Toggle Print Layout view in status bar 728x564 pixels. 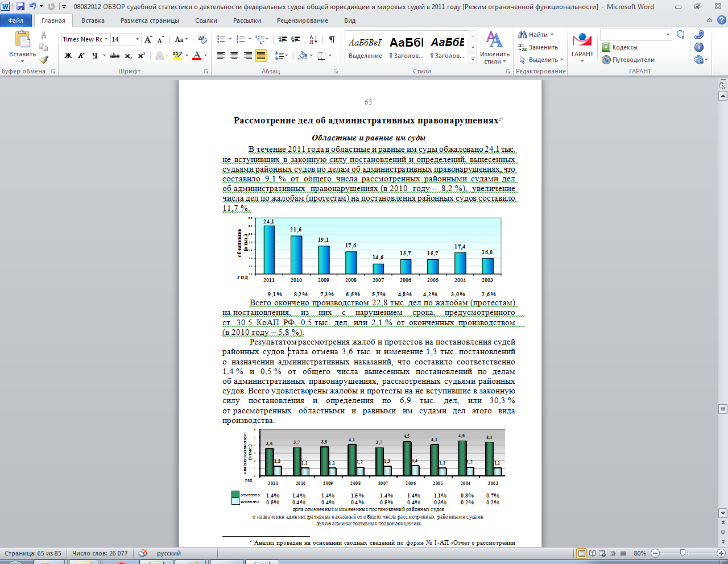click(581, 553)
